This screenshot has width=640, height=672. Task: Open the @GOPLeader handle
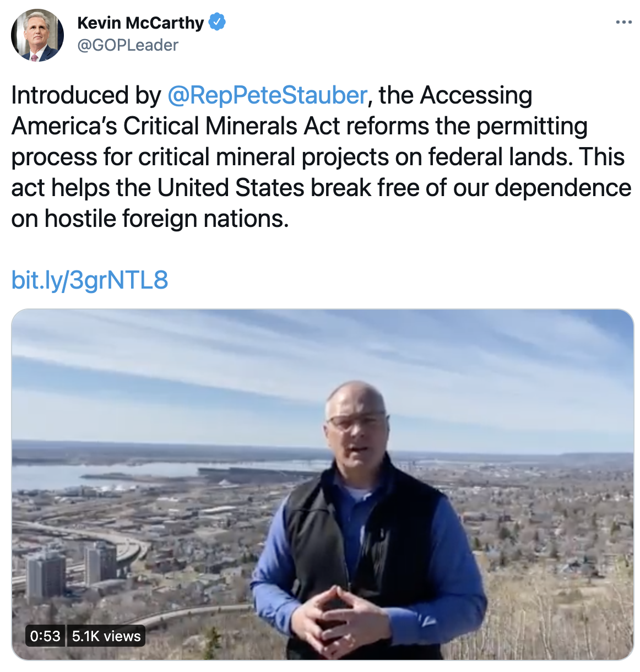click(x=128, y=45)
